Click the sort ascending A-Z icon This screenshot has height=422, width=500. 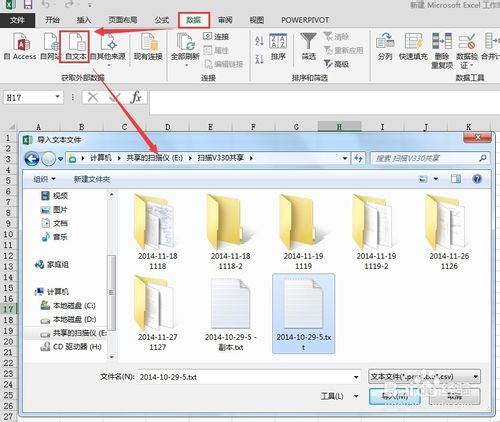tap(259, 41)
